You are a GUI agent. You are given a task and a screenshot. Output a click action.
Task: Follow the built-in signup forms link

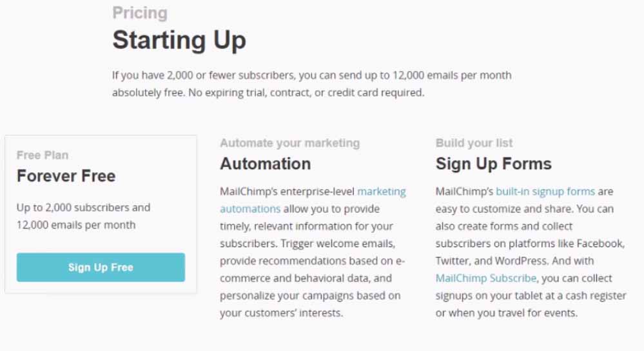click(545, 192)
